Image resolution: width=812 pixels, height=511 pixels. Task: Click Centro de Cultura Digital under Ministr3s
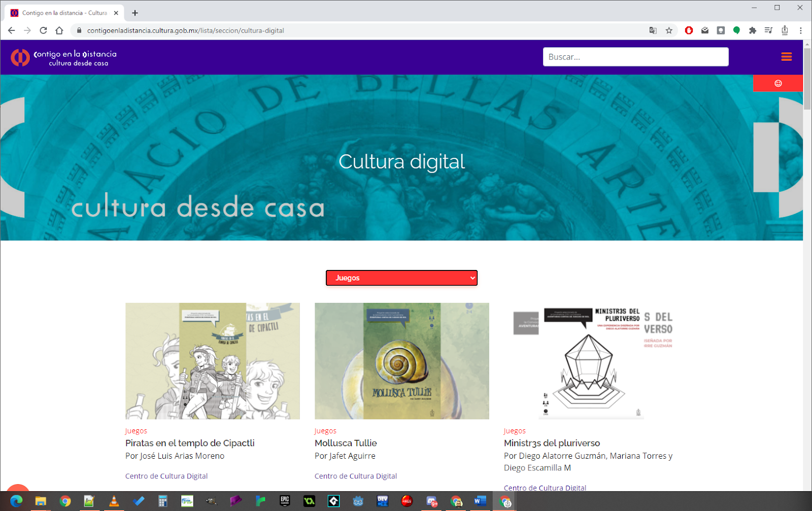pyautogui.click(x=545, y=488)
